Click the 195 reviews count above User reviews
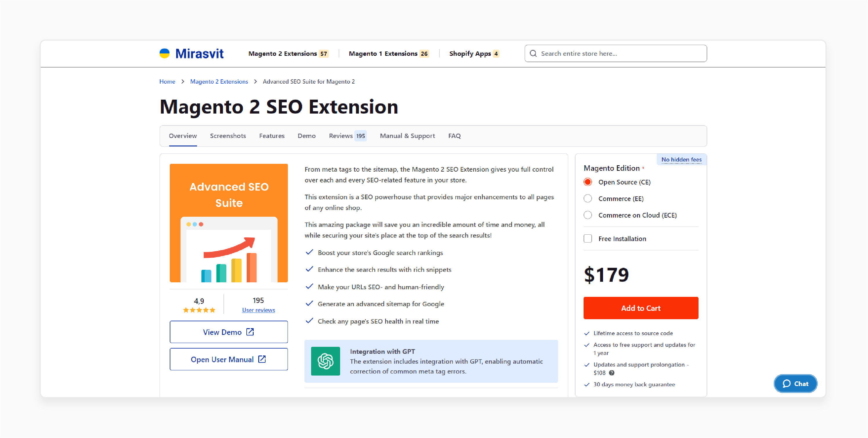Viewport: 868px width, 438px height. click(258, 300)
